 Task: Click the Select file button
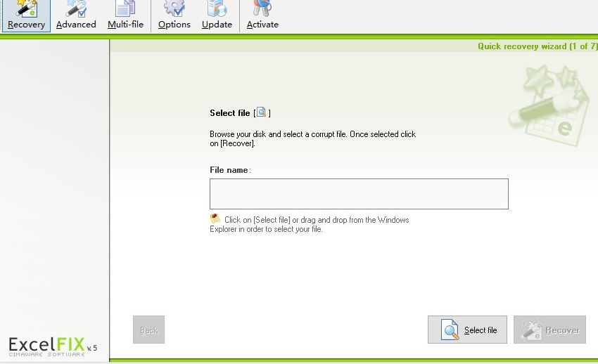(x=468, y=330)
